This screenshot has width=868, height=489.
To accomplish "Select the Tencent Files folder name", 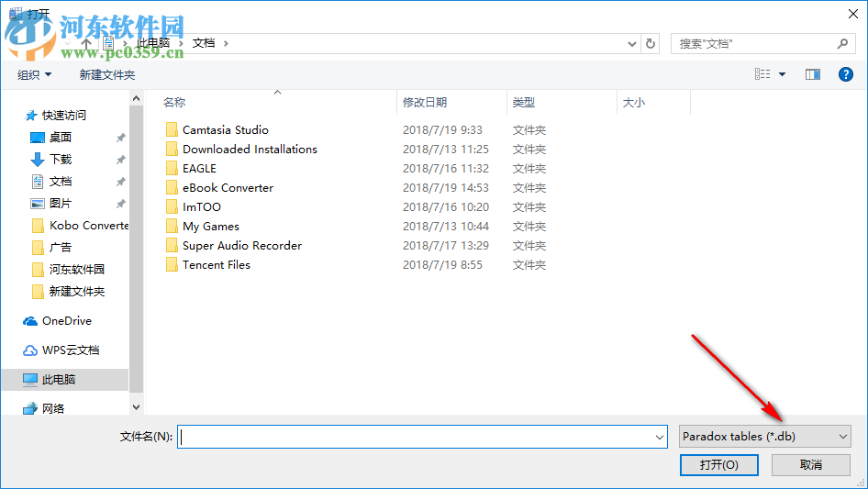I will point(217,265).
